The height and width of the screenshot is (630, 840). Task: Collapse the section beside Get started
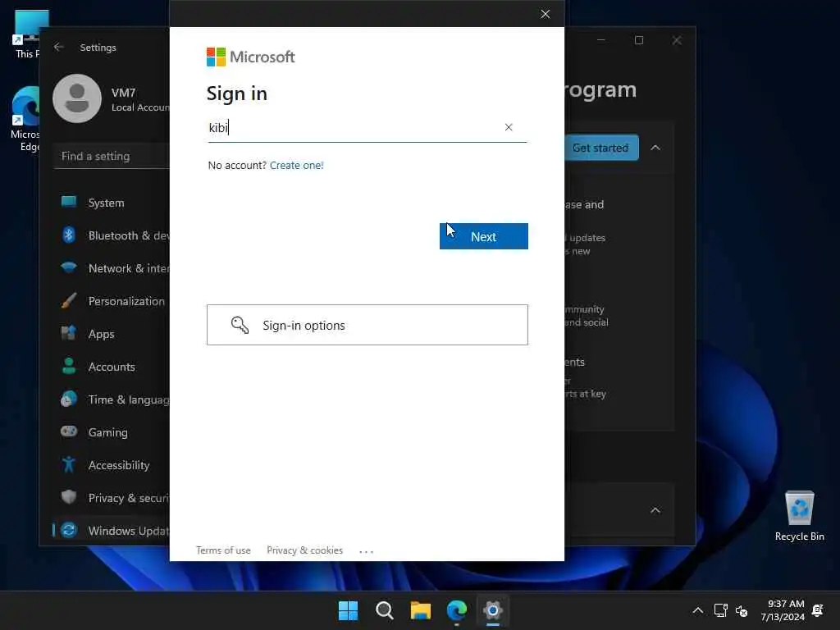coord(655,148)
